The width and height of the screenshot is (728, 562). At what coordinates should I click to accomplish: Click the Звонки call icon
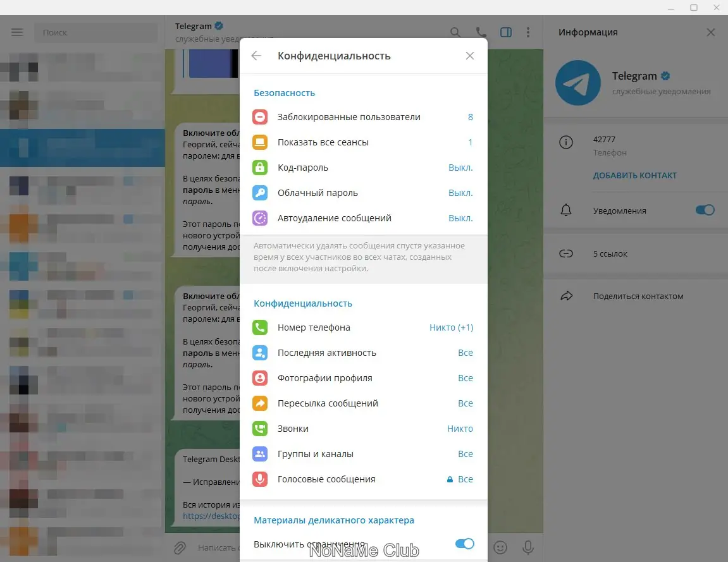click(260, 429)
